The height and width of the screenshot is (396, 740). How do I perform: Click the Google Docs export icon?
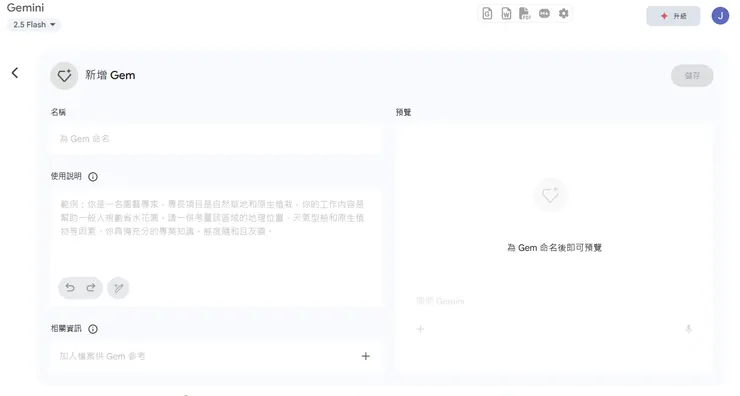[487, 14]
